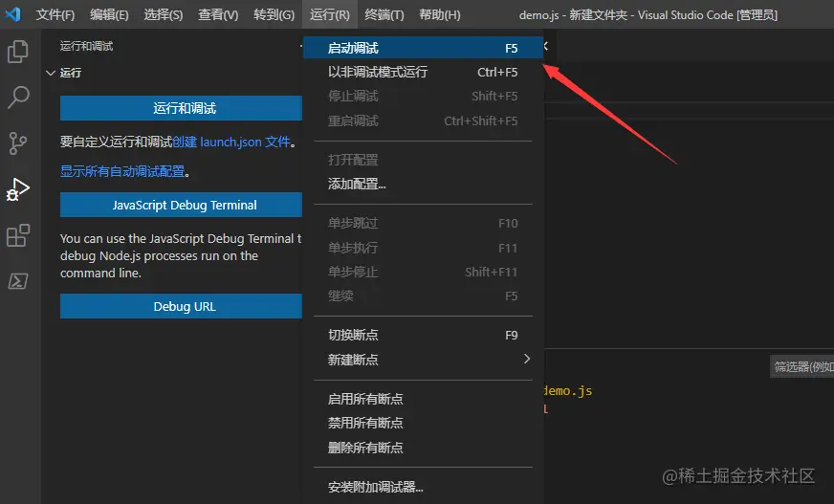Click the Debug URL button
The image size is (834, 504).
(x=181, y=306)
